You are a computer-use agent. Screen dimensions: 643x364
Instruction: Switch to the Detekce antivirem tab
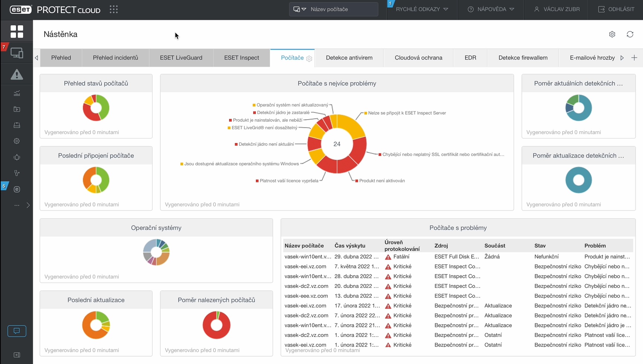pyautogui.click(x=349, y=58)
